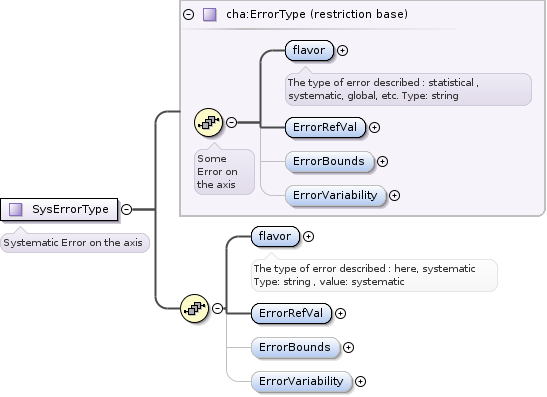Expand the upper flavor element

pos(343,51)
